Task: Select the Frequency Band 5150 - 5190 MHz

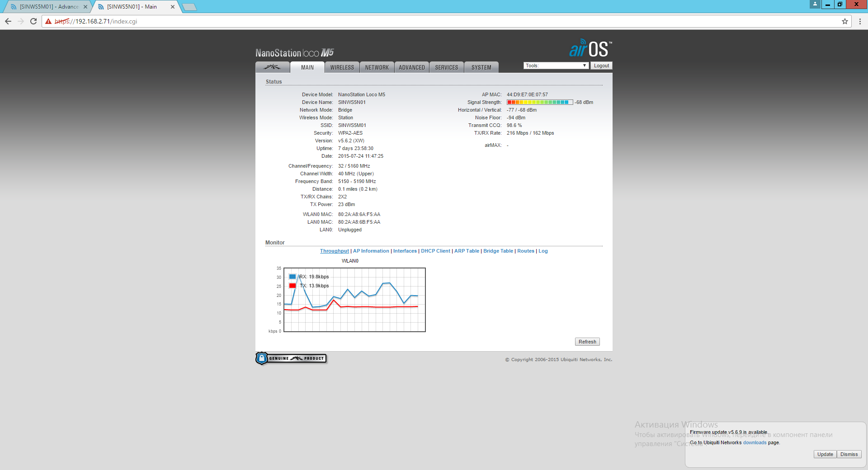Action: point(357,181)
